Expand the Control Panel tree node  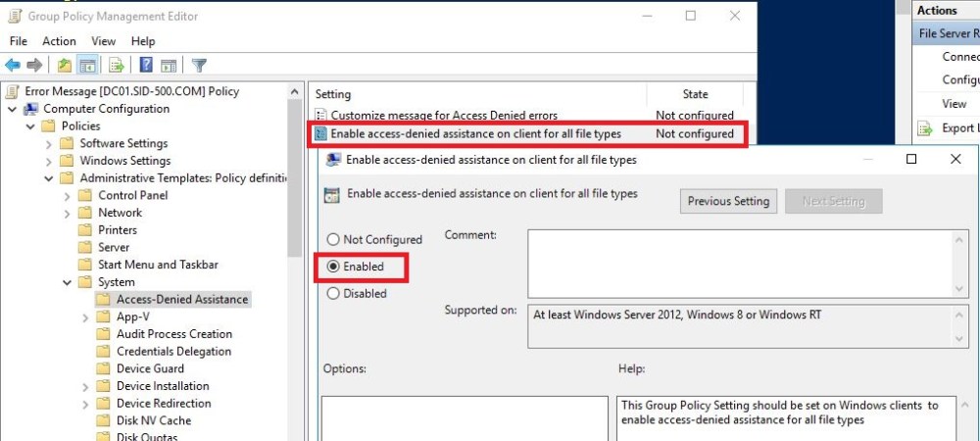[68, 195]
